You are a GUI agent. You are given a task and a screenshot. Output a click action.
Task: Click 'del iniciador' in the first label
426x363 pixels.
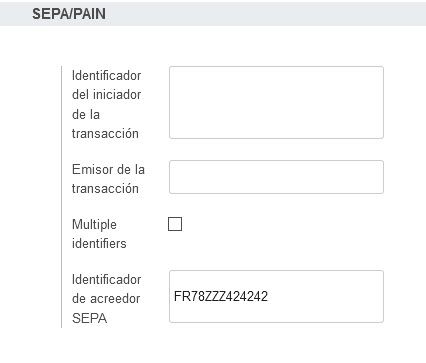pyautogui.click(x=107, y=95)
